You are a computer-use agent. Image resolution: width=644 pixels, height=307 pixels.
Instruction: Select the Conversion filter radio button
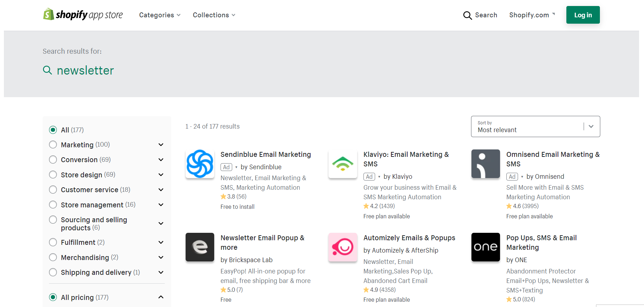(x=53, y=160)
